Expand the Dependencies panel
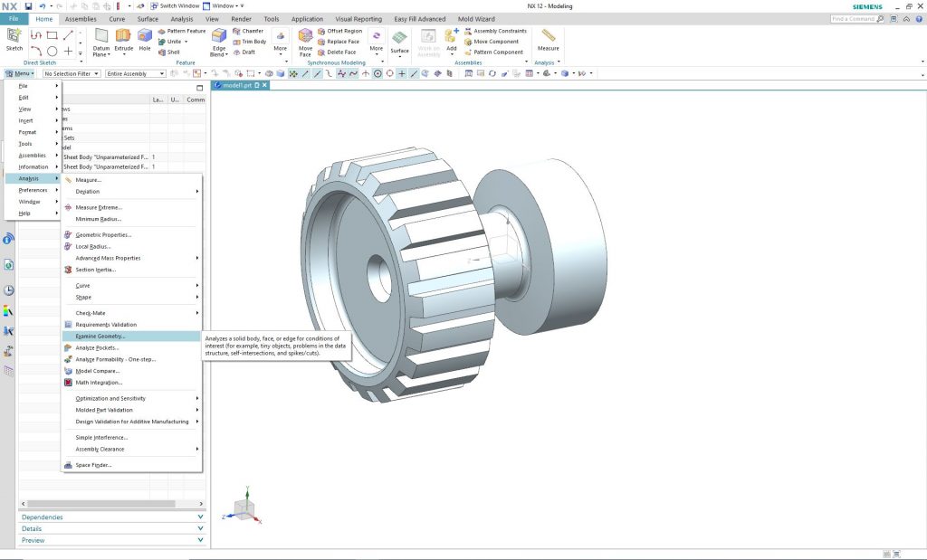 [x=112, y=517]
